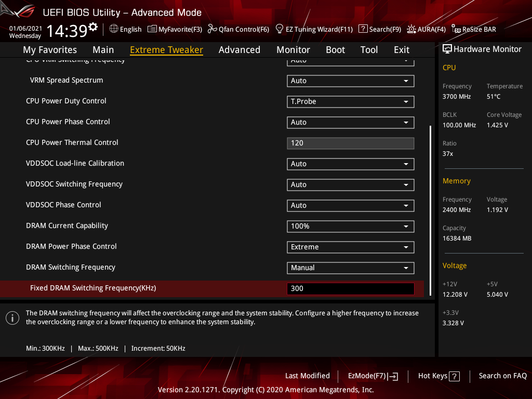532x399 pixels.
Task: Select the VRM Spread Spectrum label
Action: pyautogui.click(x=66, y=80)
